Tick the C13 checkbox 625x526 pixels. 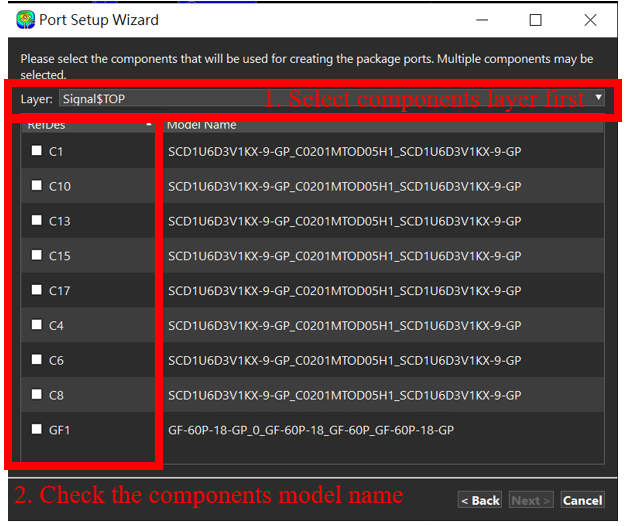[x=37, y=220]
